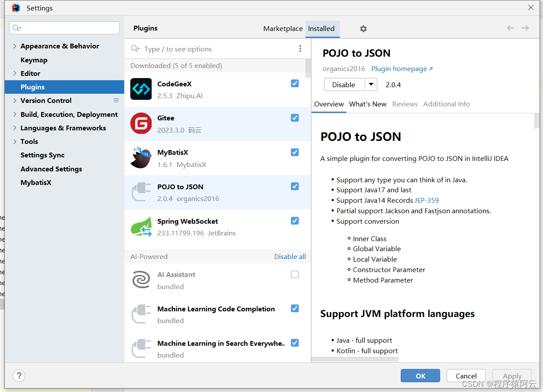Click the Spring WebSocket plugin icon

(x=141, y=227)
